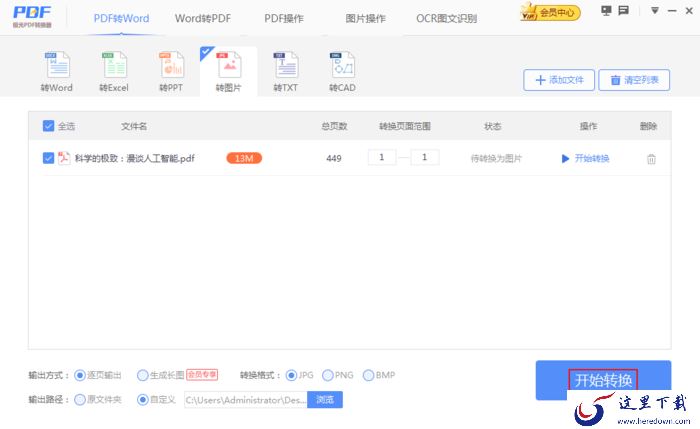Click the 总页数 column header
Screen dimensions: 700x429
point(334,126)
